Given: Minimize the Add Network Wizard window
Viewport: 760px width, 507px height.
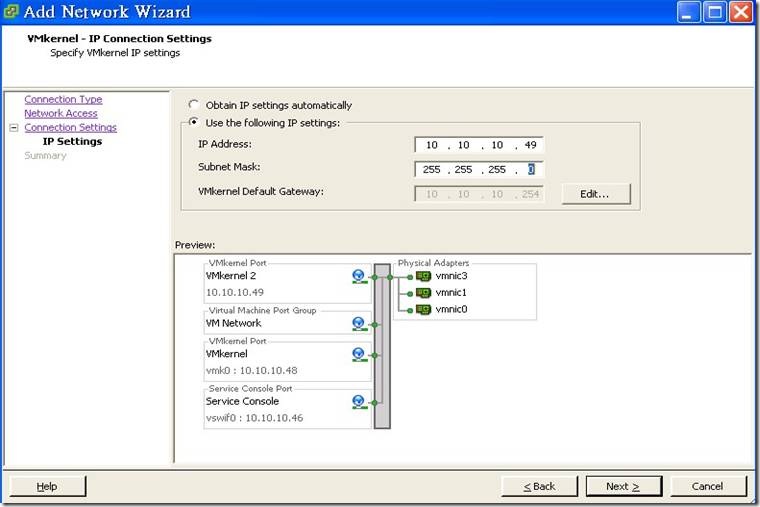Looking at the screenshot, I should pos(688,12).
